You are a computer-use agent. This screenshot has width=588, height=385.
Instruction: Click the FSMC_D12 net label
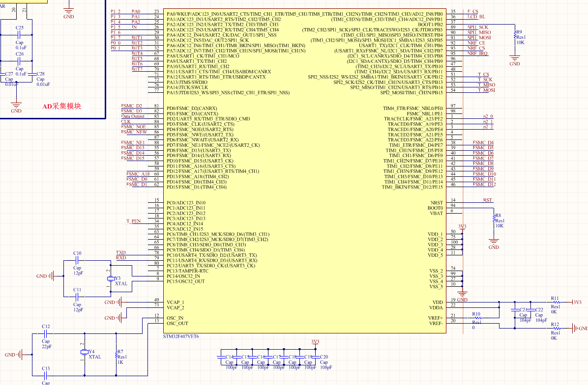click(484, 185)
